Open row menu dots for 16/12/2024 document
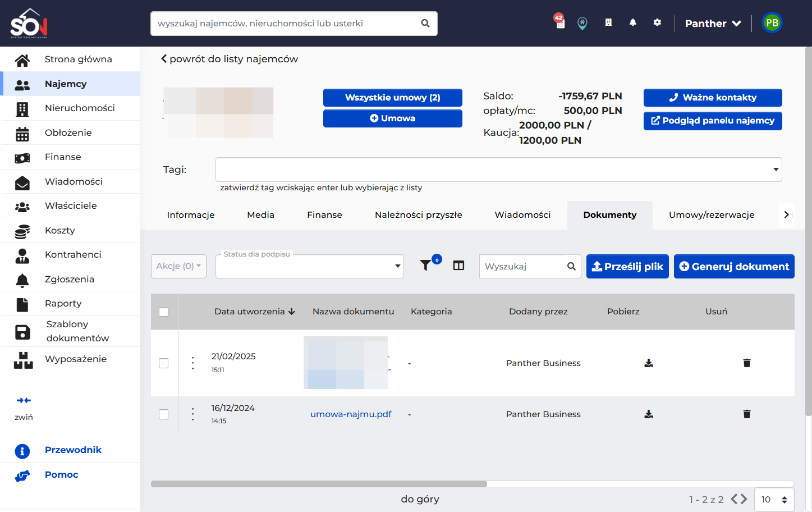 click(193, 414)
